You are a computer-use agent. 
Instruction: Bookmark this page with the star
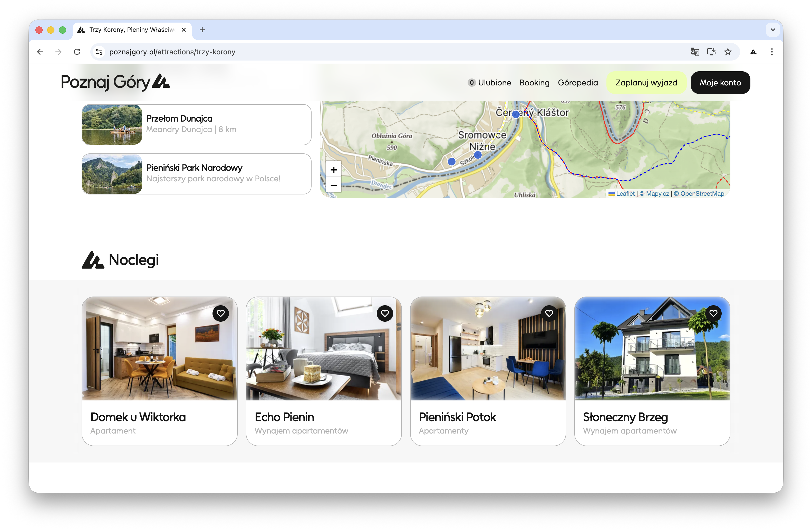tap(728, 52)
